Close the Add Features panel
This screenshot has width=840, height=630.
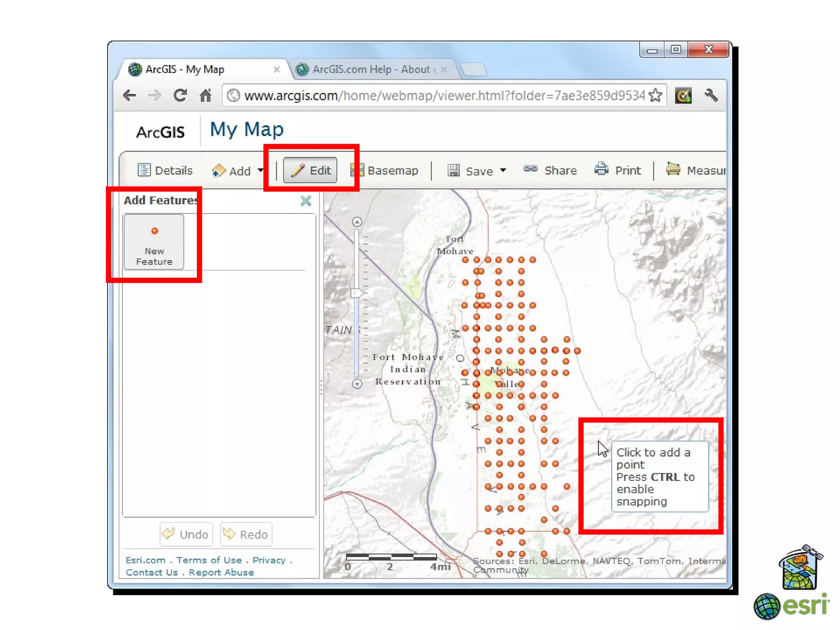(306, 201)
